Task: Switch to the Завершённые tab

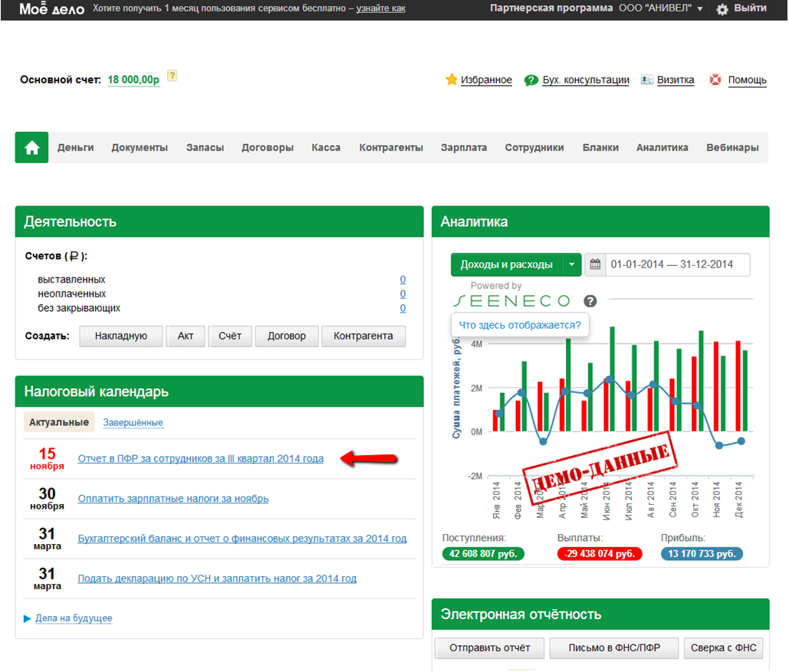Action: coord(133,422)
